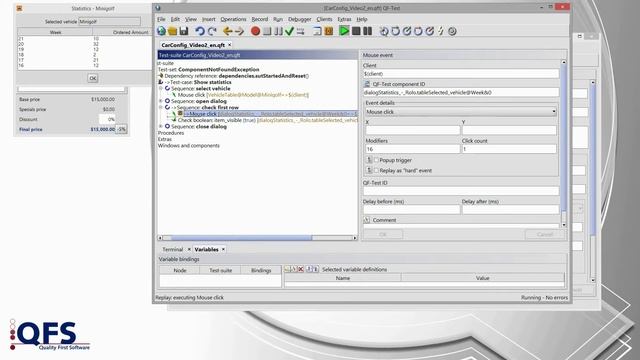This screenshot has height=360, width=640.
Task: Click the add variable row icon
Action: pyautogui.click(x=287, y=269)
